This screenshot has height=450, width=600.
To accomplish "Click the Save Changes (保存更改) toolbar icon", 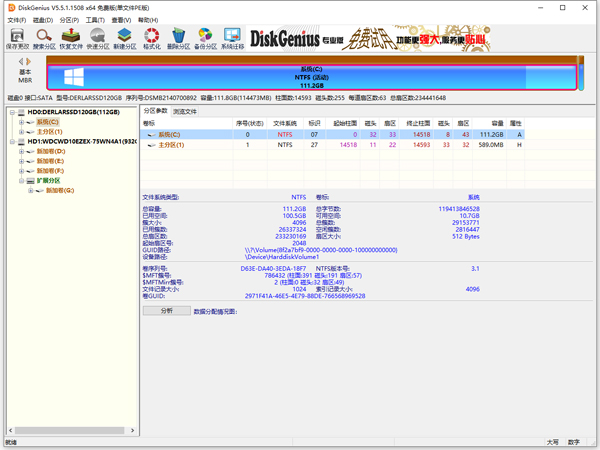I will coord(17,39).
